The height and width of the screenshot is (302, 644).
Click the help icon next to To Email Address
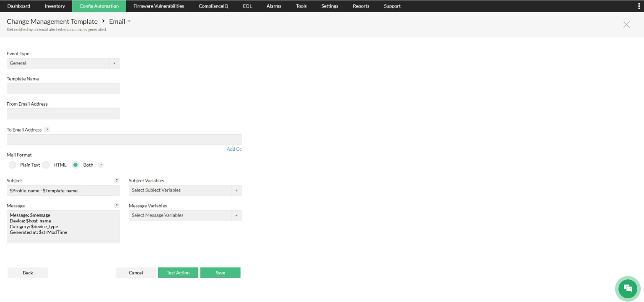(x=47, y=130)
